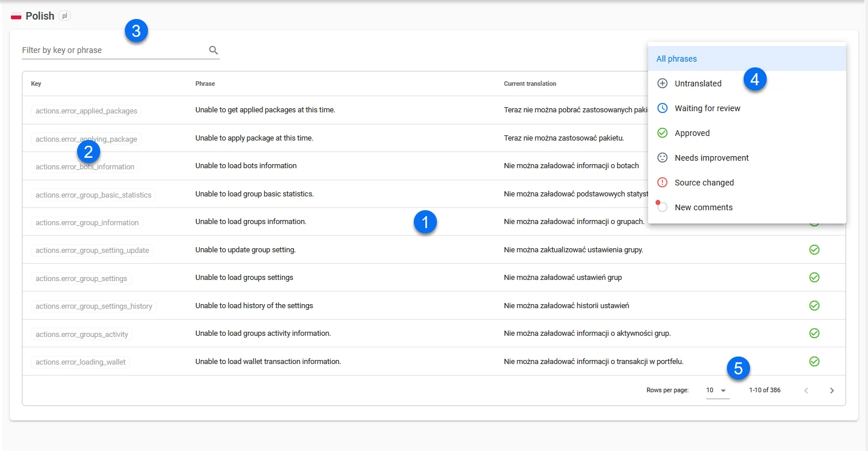The height and width of the screenshot is (451, 868).
Task: Click translation 'Nie można zaktualizować ustawienia grupy.'
Action: (573, 249)
